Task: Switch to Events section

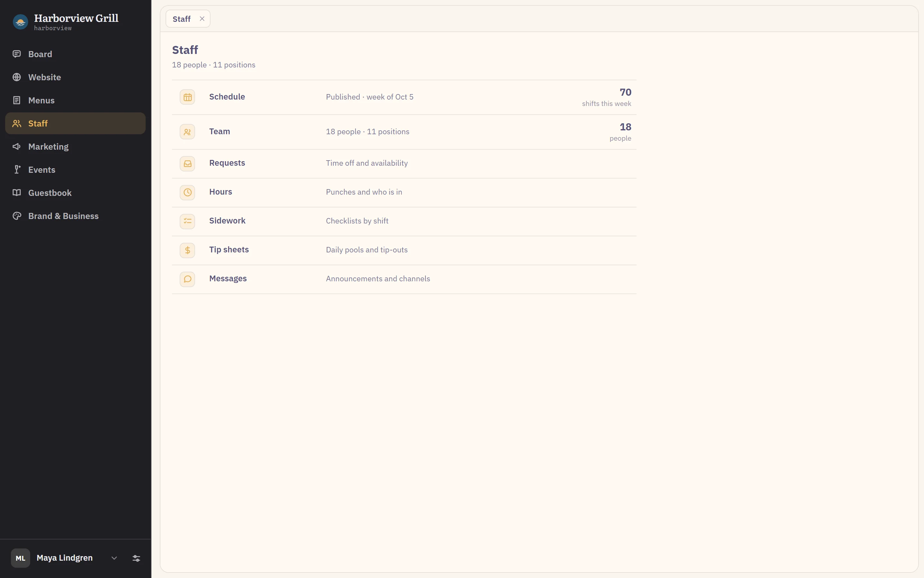Action: [x=75, y=170]
